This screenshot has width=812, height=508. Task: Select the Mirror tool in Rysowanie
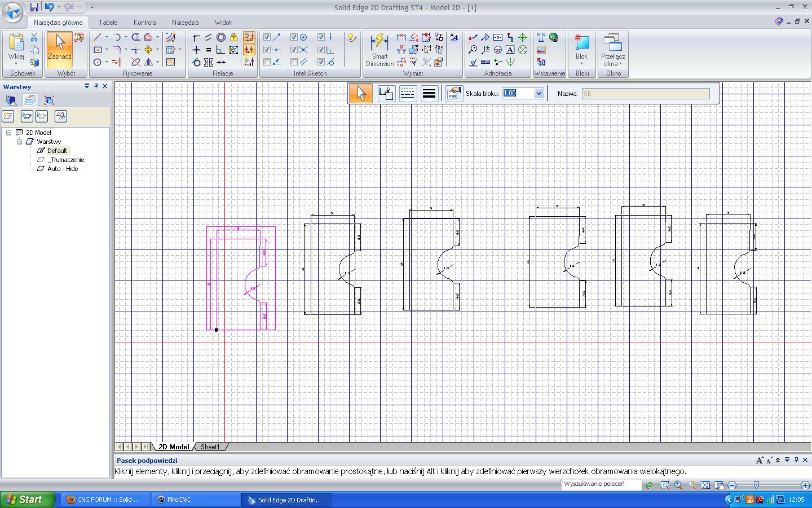(148, 62)
